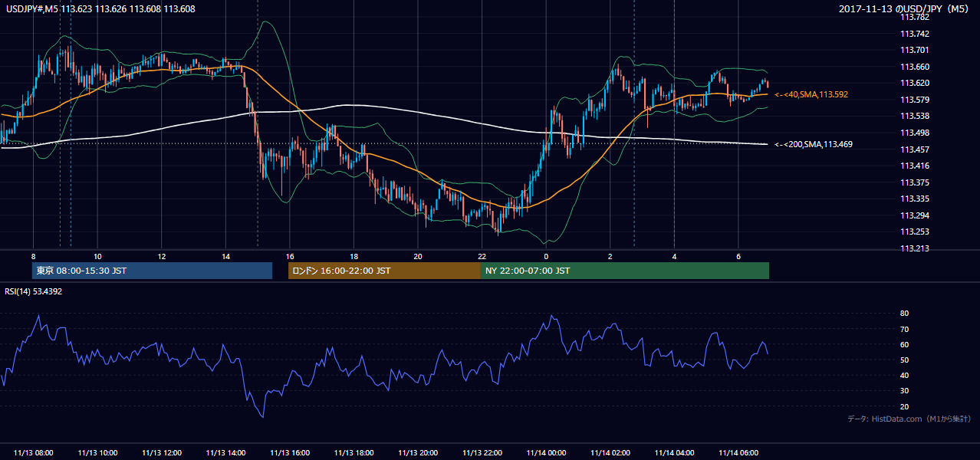
Task: Click the RSI 20 level label
Action: click(904, 406)
